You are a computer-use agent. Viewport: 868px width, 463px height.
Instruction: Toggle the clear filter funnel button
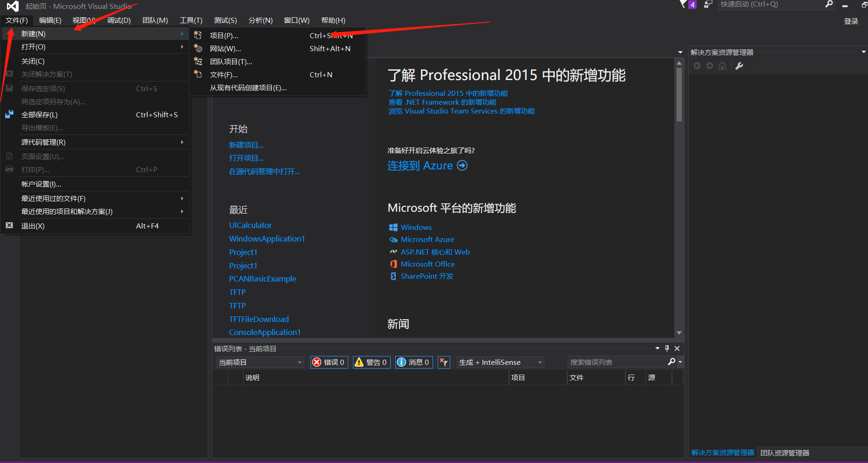(444, 362)
